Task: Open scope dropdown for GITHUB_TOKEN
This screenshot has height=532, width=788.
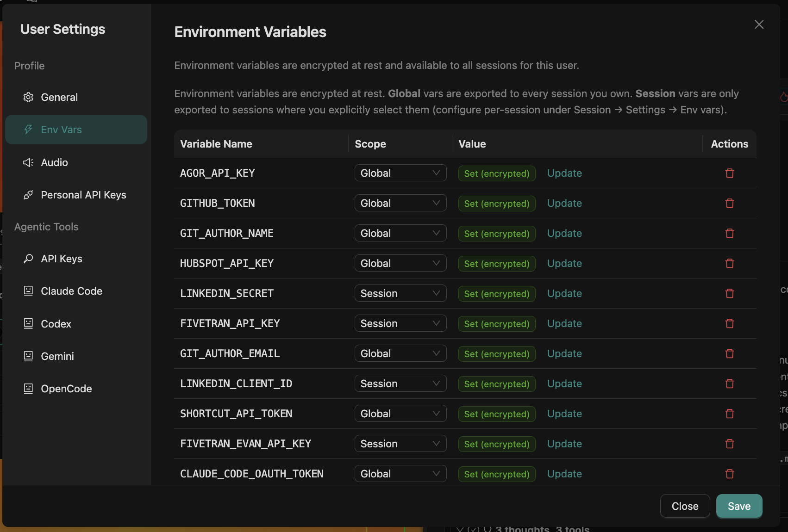Action: click(x=400, y=203)
